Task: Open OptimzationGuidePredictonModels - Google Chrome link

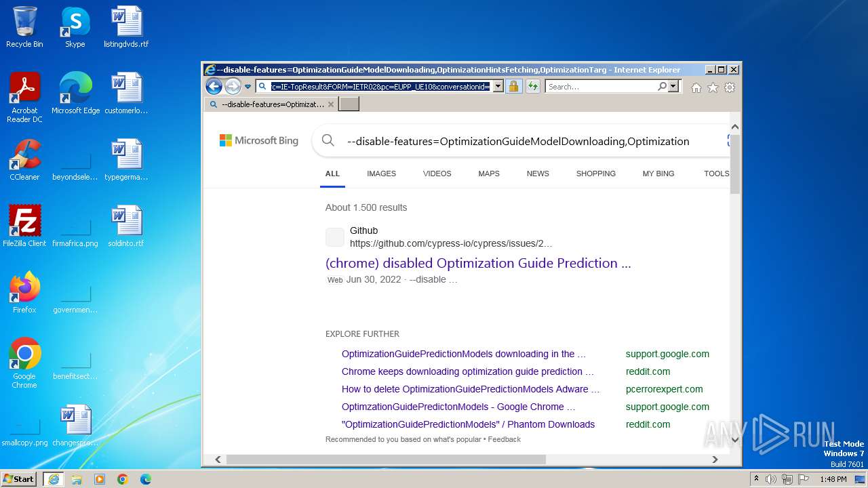Action: 458,407
